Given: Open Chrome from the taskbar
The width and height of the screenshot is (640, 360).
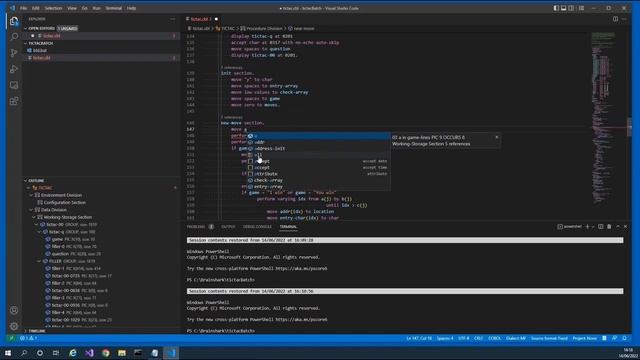Looking at the screenshot, I should [106, 353].
